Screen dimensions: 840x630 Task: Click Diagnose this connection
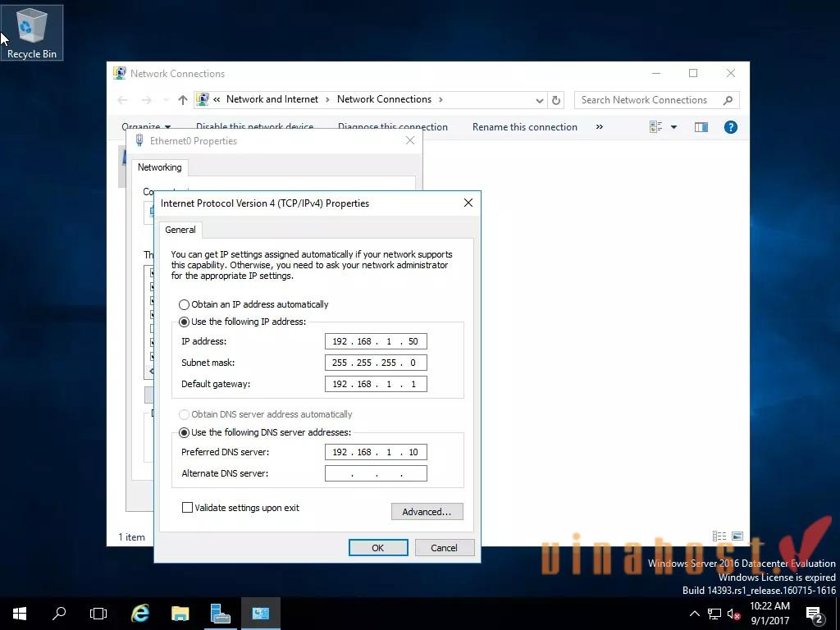click(x=393, y=127)
